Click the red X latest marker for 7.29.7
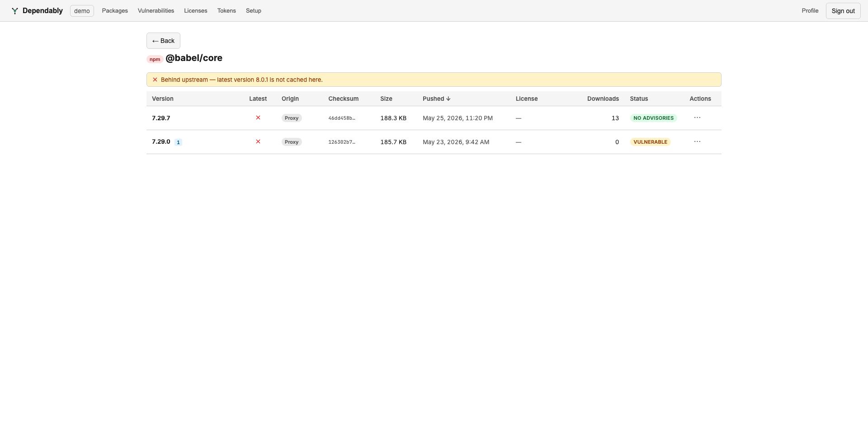This screenshot has height=423, width=868. coord(258,117)
